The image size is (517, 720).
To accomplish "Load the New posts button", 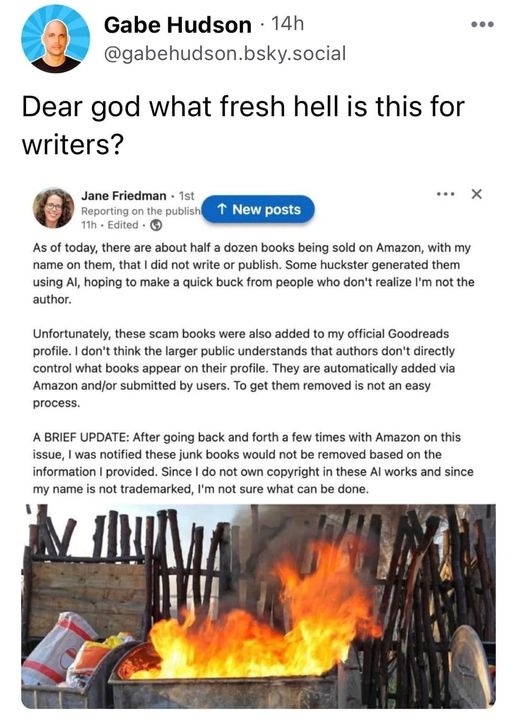I will 258,209.
